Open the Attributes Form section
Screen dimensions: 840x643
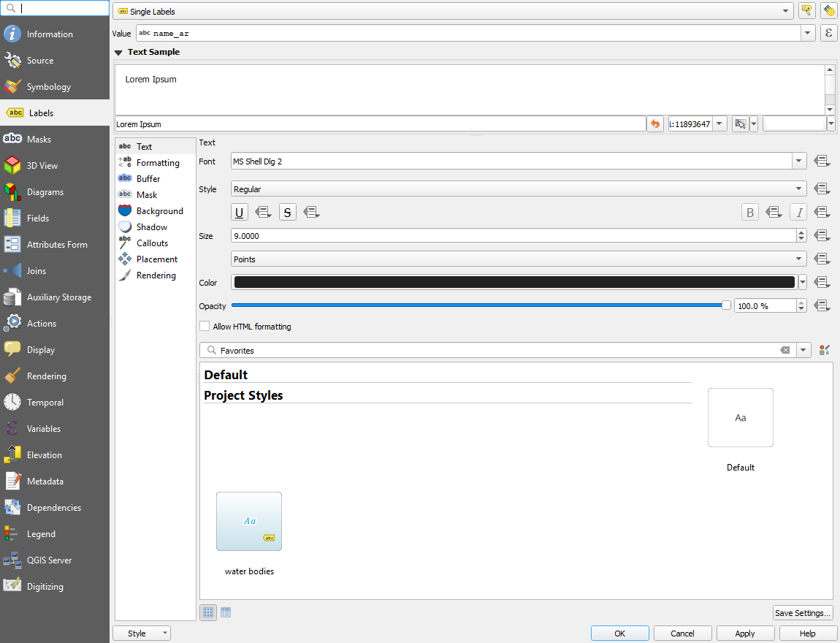[55, 244]
